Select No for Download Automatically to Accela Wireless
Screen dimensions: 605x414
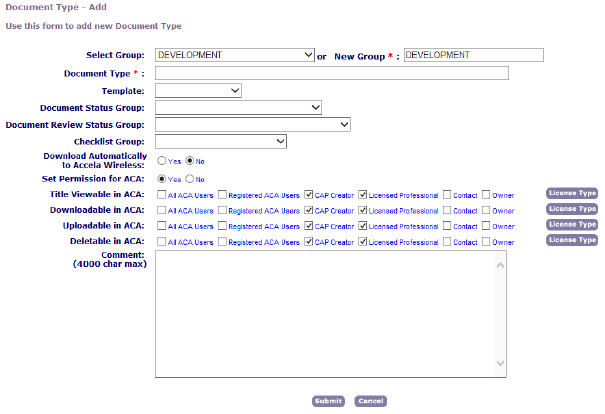click(190, 161)
